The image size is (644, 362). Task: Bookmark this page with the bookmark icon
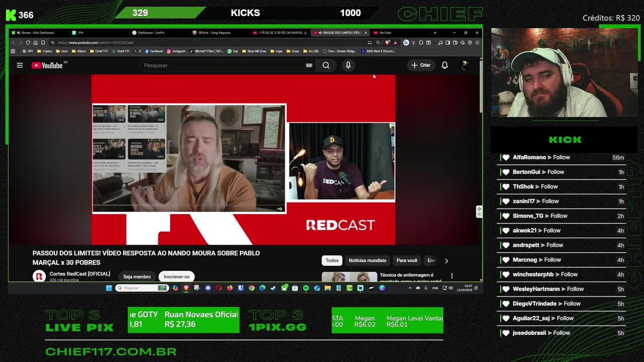(x=43, y=43)
